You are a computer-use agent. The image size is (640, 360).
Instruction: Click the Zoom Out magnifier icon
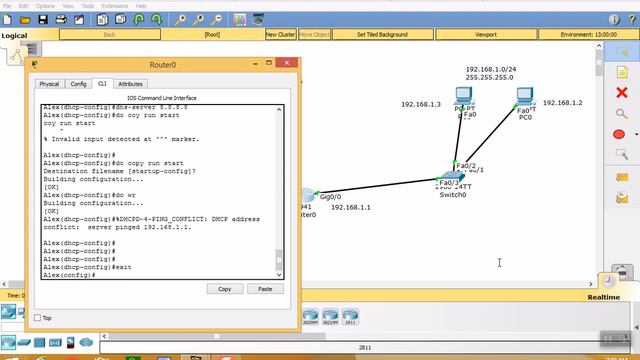click(216, 19)
